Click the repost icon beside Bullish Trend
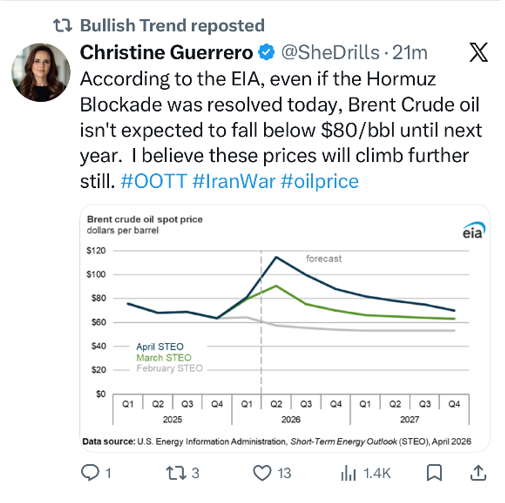The image size is (505, 503). coord(63,25)
